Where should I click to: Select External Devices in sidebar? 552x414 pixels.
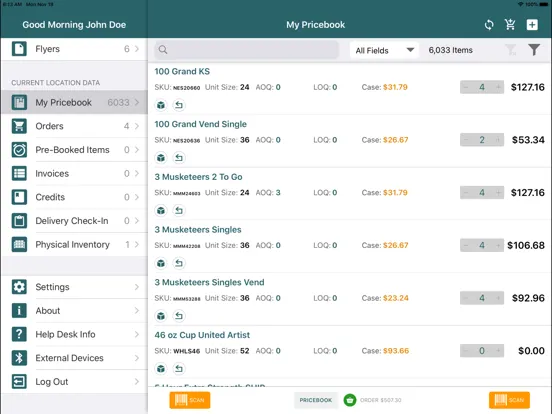tap(74, 358)
